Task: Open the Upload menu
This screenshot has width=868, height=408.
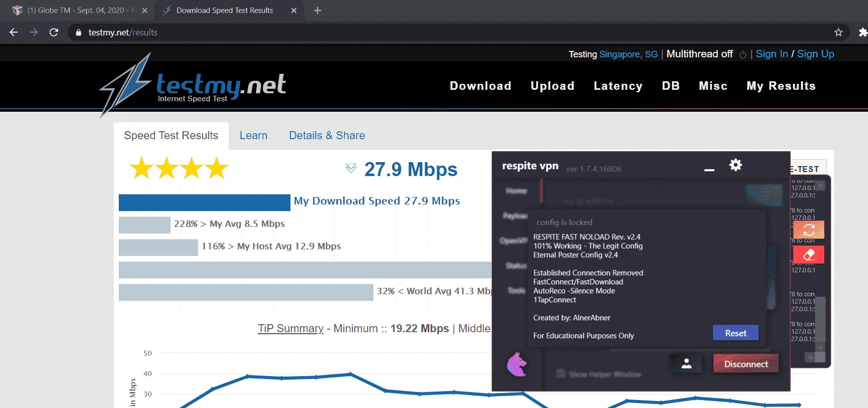Action: coord(553,86)
